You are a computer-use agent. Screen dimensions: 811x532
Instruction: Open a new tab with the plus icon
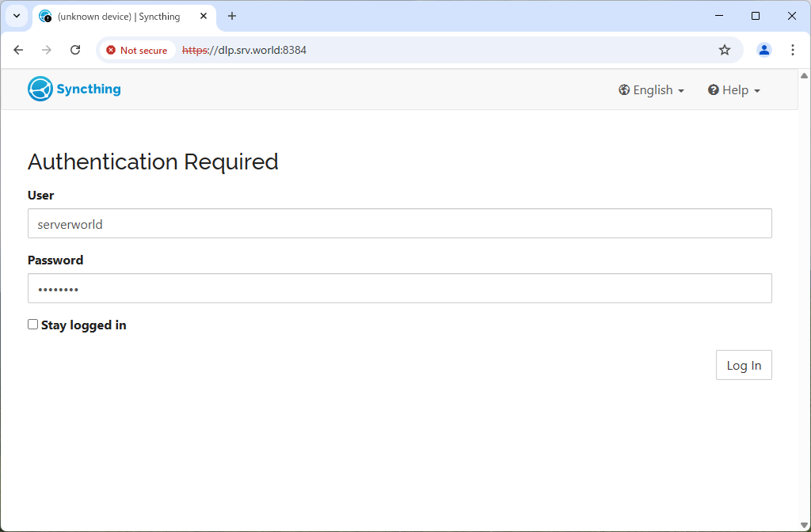(x=232, y=16)
